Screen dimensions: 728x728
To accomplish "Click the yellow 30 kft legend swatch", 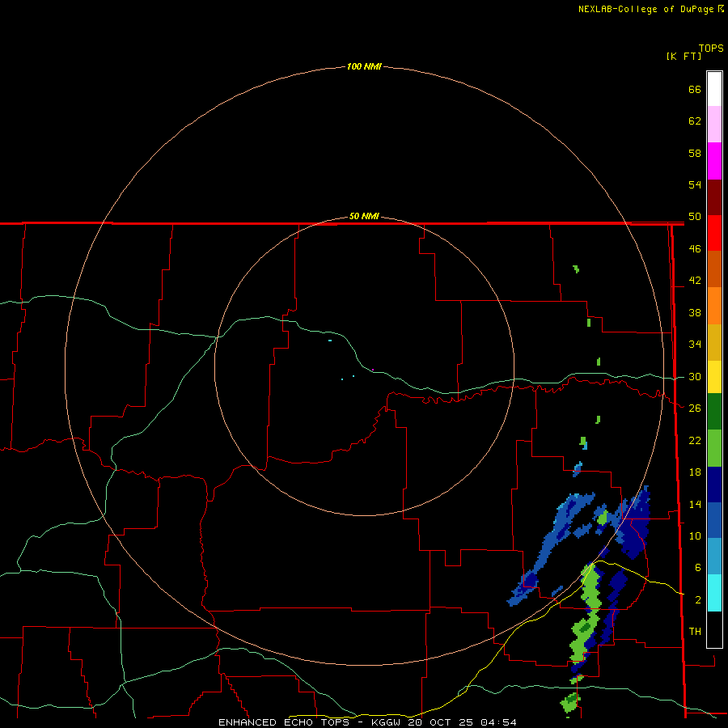I will [x=714, y=377].
